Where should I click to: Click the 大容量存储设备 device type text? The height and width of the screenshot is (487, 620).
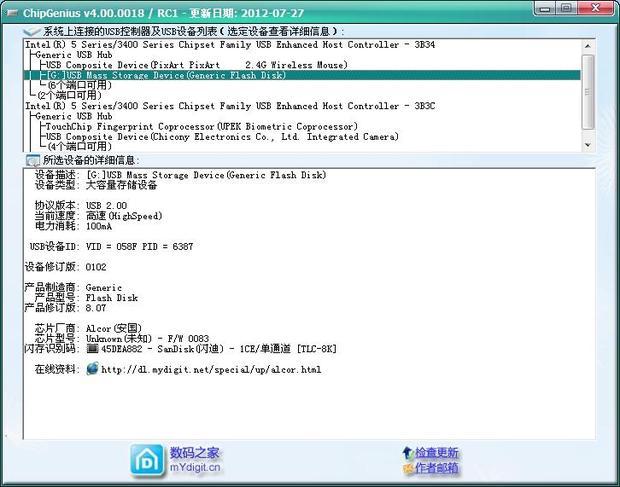[121, 185]
